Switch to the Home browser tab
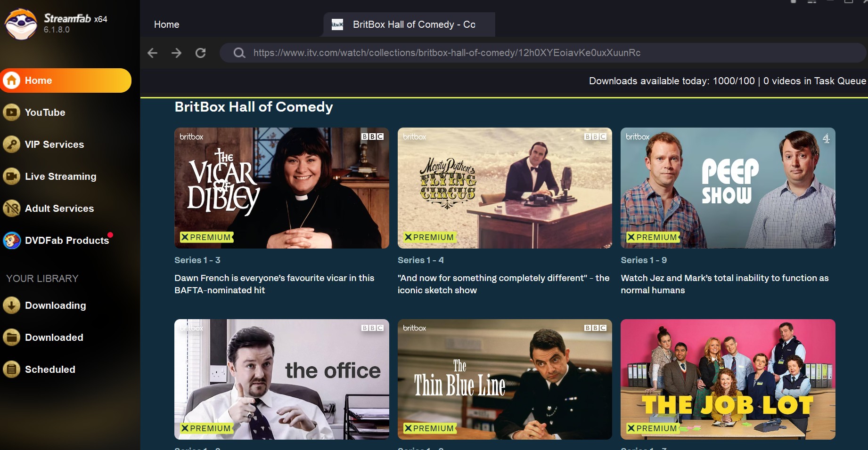Image resolution: width=868 pixels, height=450 pixels. pos(166,24)
